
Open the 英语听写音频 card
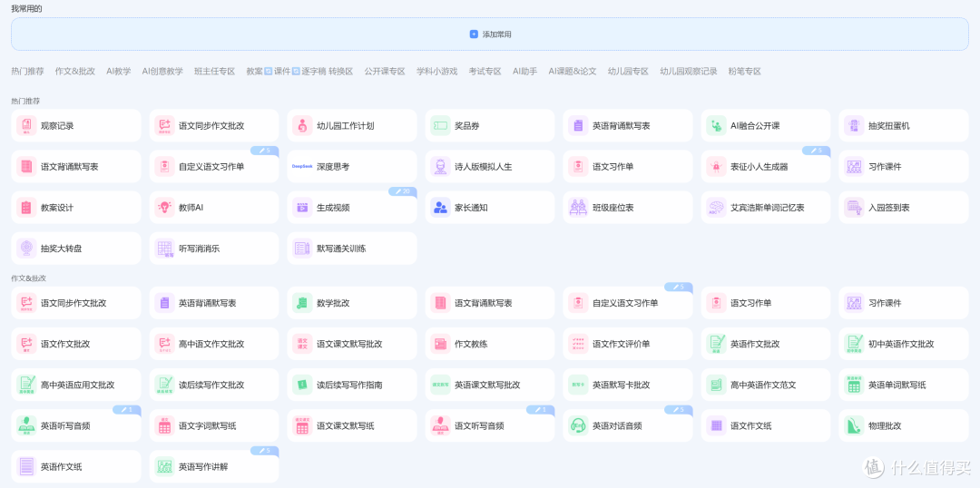(76, 426)
